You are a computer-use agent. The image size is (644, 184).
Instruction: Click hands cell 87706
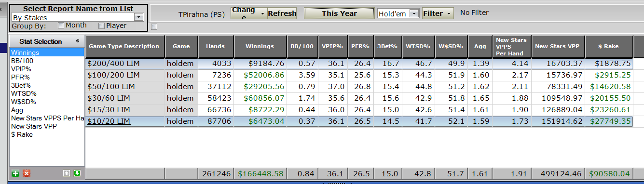point(216,121)
